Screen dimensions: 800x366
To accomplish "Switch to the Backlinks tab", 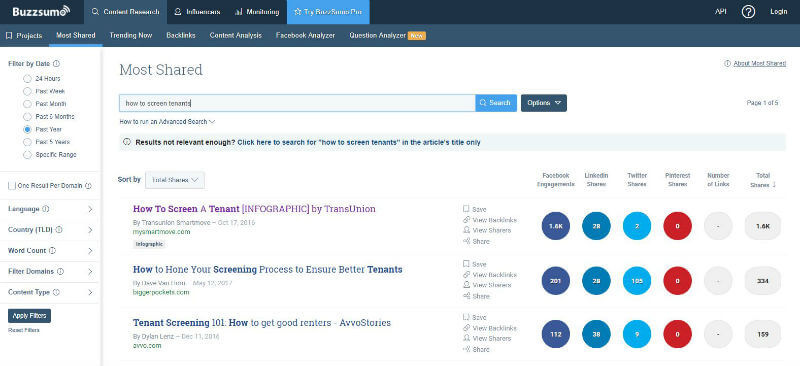I will point(181,35).
